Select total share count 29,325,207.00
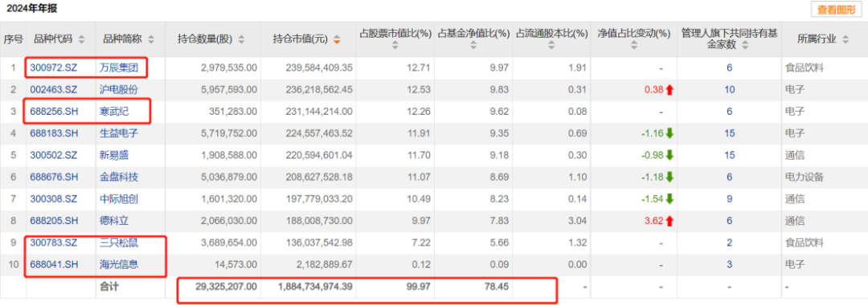868x305 pixels. coord(226,287)
